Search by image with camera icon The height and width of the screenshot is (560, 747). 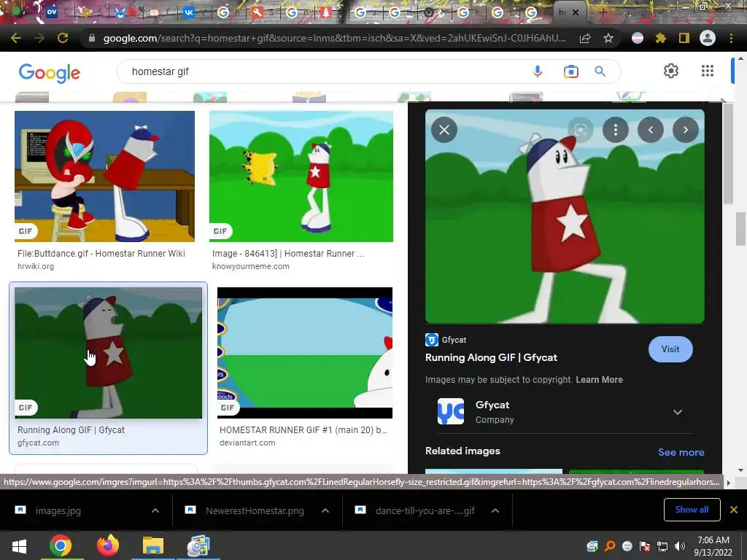tap(570, 71)
